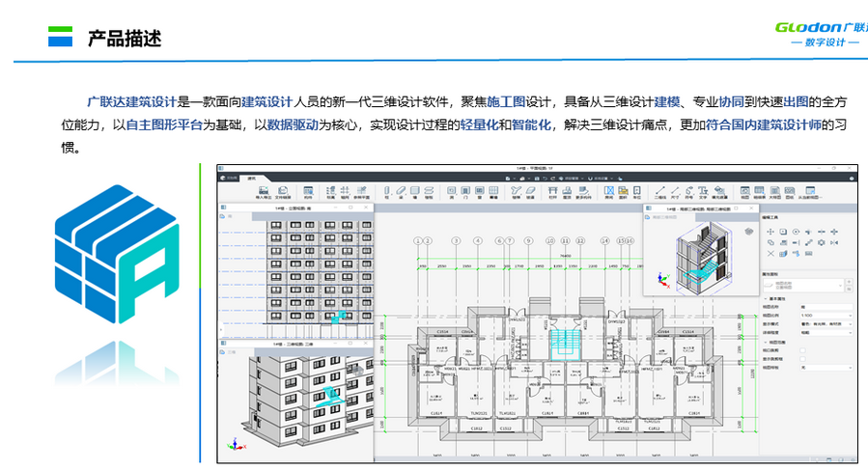Image resolution: width=868 pixels, height=471 pixels.
Task: Open the 系统设置 dropdown in the title bar
Action: click(x=601, y=179)
